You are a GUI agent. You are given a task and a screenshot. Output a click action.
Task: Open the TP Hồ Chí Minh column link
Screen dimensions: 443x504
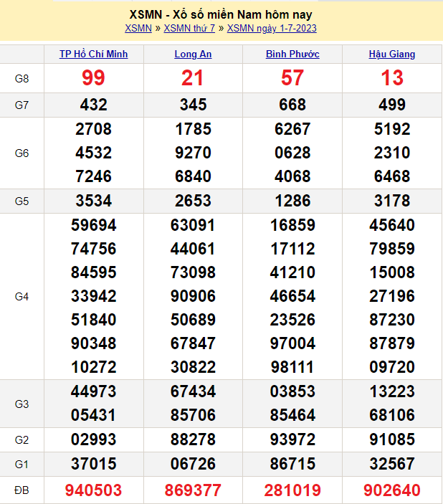94,54
